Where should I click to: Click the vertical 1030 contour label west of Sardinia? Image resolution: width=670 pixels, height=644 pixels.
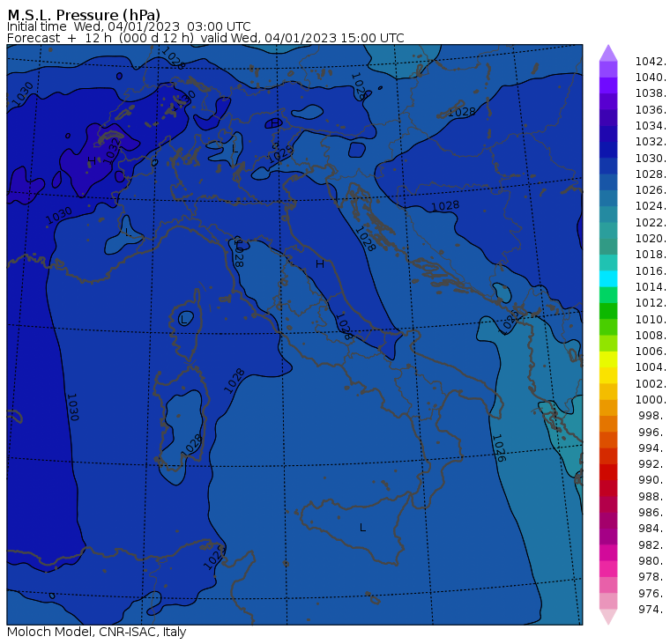coord(72,407)
